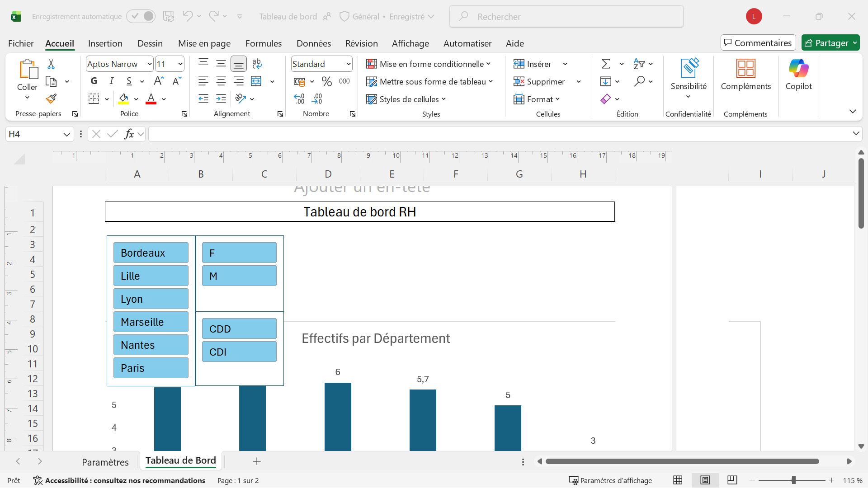
Task: Click the AutoSum sigma icon
Action: click(x=606, y=64)
